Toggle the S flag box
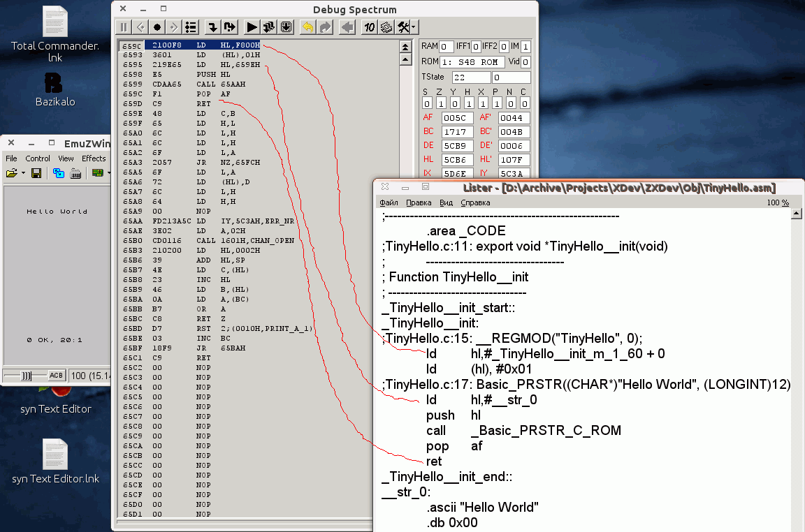The image size is (805, 532). coord(426,103)
